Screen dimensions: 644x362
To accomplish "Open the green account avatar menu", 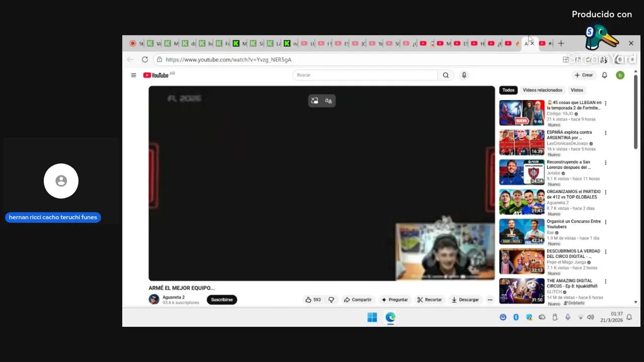I will pos(620,75).
